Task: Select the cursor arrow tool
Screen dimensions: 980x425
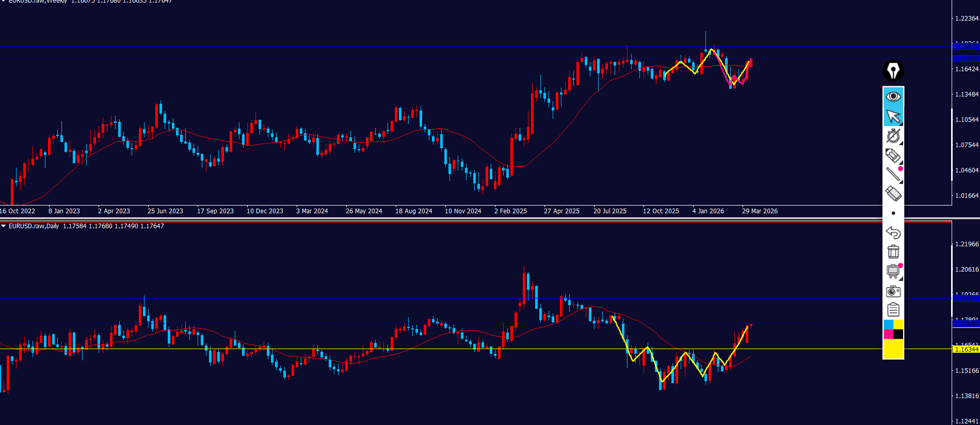Action: [x=893, y=117]
